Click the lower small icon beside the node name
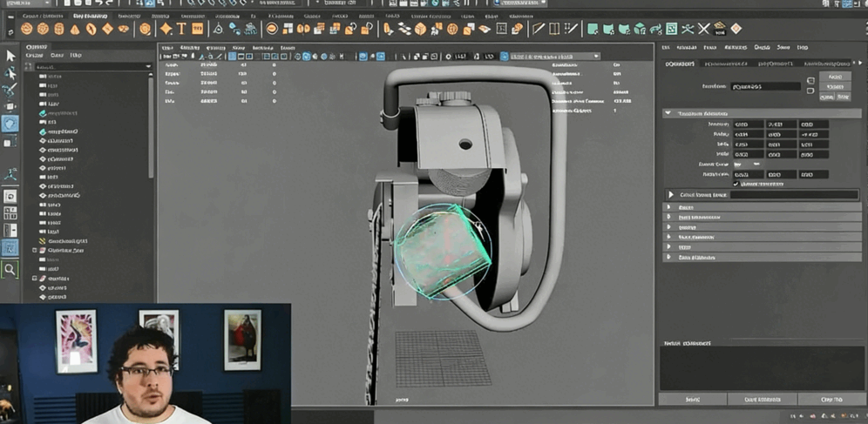This screenshot has width=868, height=424. 810,91
